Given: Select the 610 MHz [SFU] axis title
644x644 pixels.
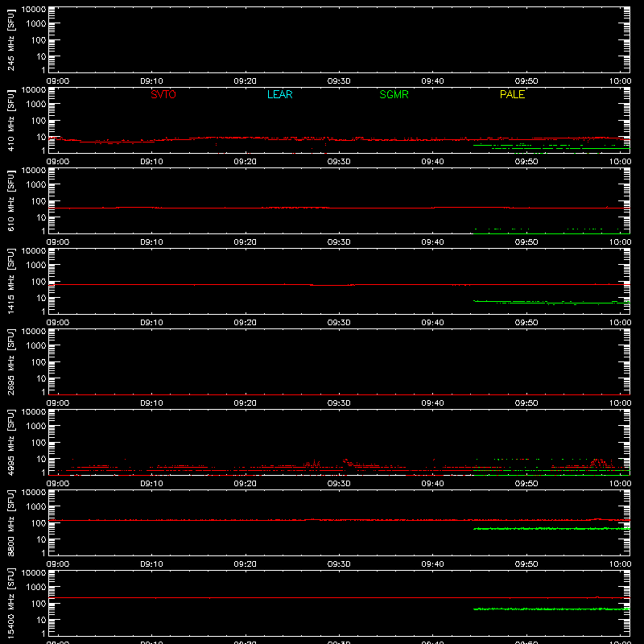Looking at the screenshot, I should [10, 201].
